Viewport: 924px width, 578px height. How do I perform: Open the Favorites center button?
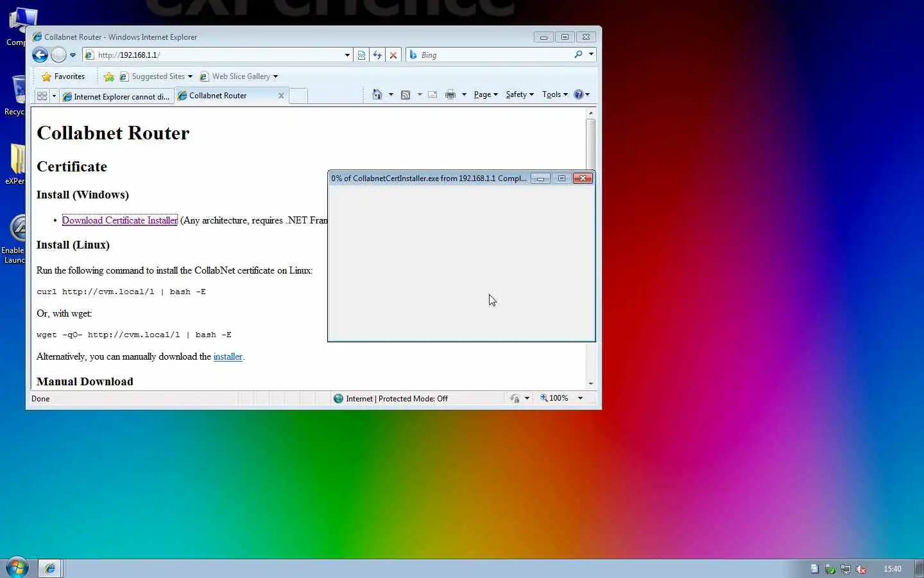point(63,76)
